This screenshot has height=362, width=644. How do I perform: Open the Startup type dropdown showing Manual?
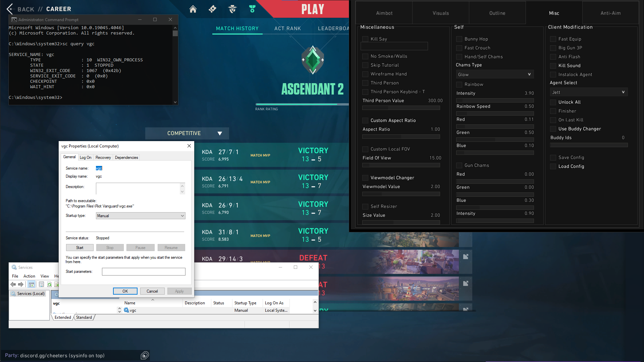(141, 216)
